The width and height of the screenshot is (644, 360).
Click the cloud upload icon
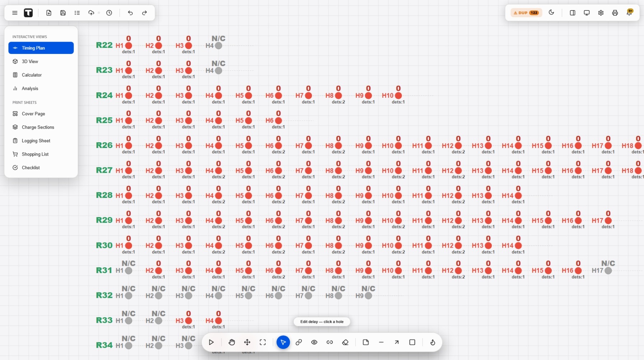point(91,13)
